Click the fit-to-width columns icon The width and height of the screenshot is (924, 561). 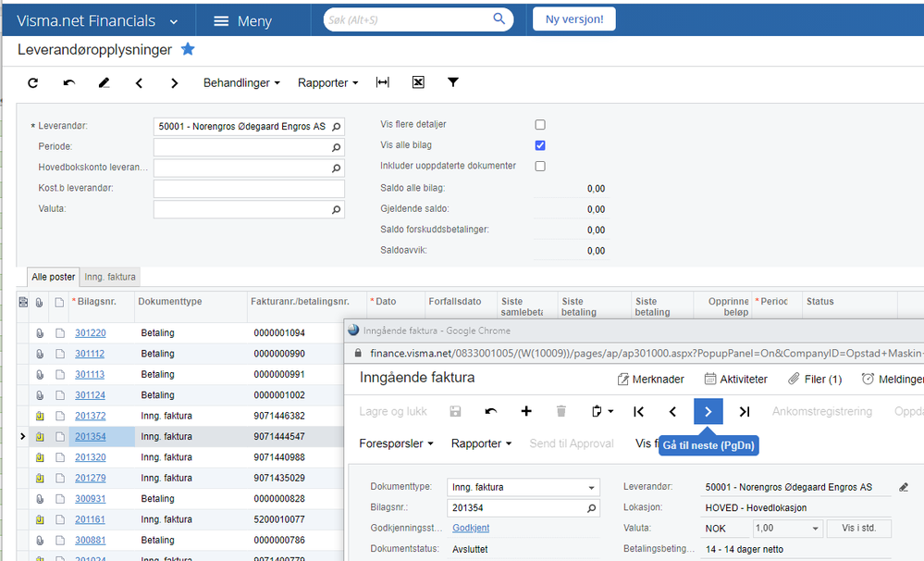pyautogui.click(x=382, y=82)
